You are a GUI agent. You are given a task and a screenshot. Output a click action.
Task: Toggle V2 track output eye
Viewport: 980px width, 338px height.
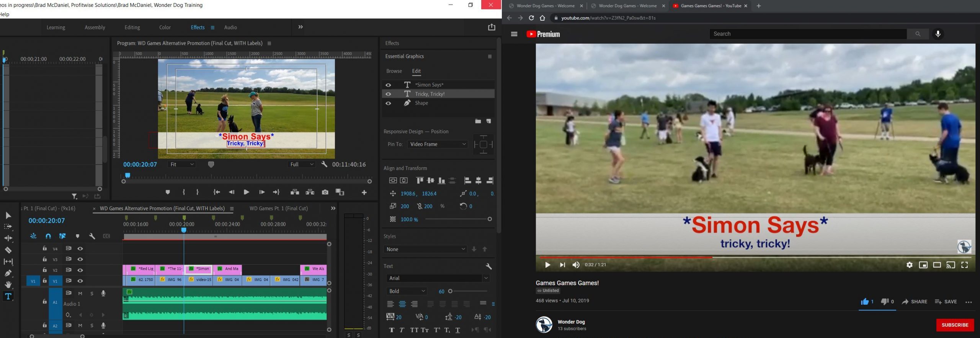pos(80,270)
